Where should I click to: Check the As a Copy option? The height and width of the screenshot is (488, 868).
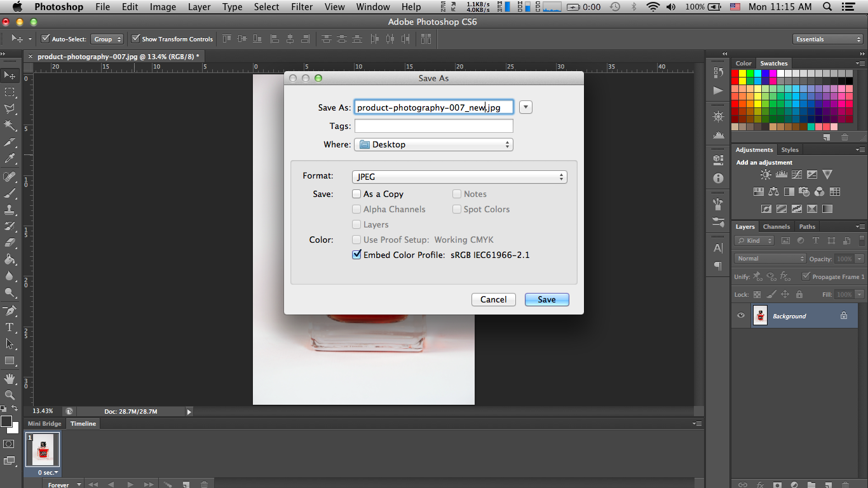click(x=356, y=194)
